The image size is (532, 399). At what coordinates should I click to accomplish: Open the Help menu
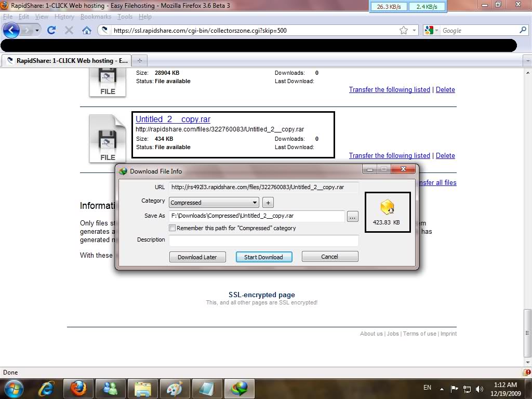coord(145,17)
